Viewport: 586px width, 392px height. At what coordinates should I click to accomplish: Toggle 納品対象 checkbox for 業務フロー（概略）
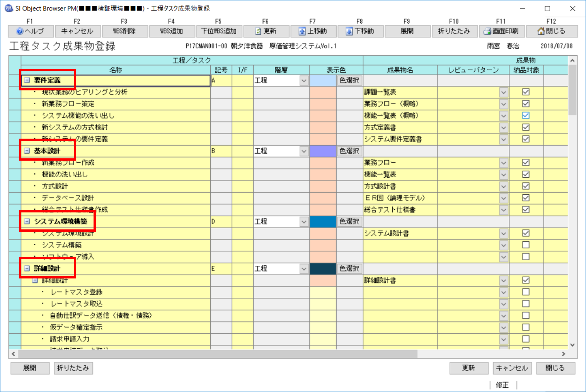pyautogui.click(x=526, y=104)
